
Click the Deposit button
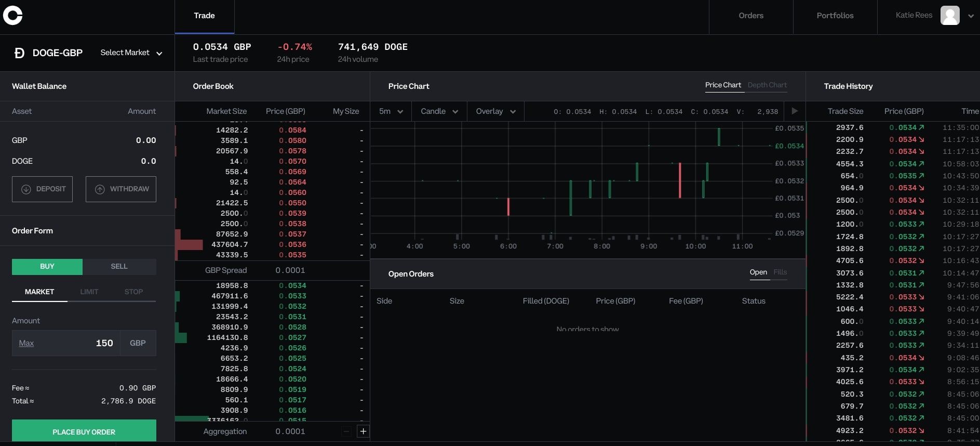pyautogui.click(x=42, y=189)
